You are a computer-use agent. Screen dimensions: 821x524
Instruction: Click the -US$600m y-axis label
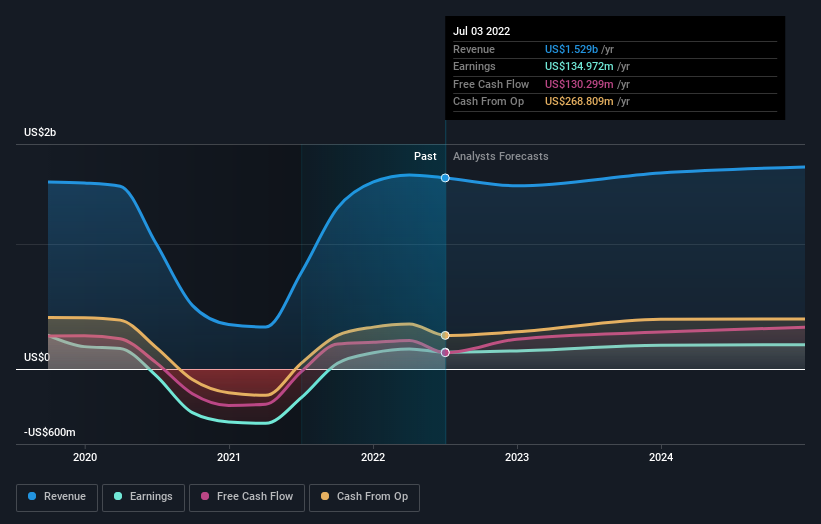tap(50, 432)
